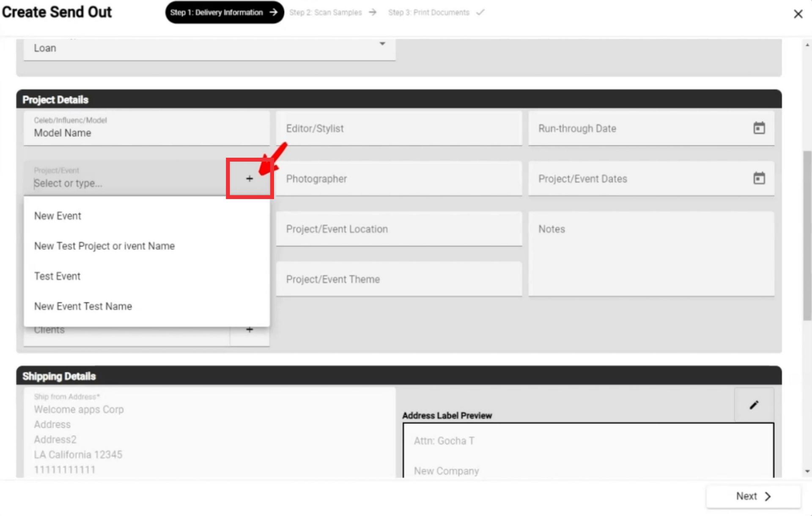Select New Event from the dropdown list
812x516 pixels.
pos(147,216)
